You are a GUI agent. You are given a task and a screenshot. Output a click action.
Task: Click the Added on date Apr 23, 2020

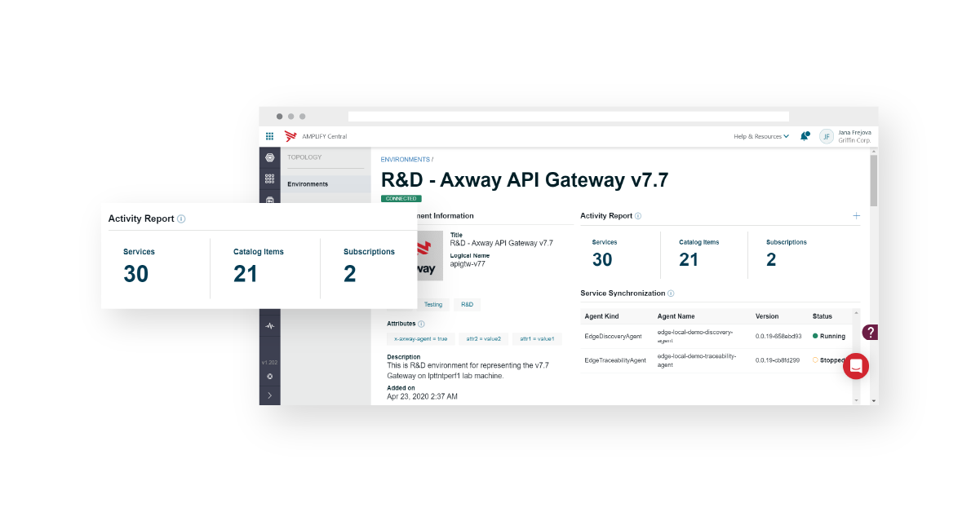422,396
